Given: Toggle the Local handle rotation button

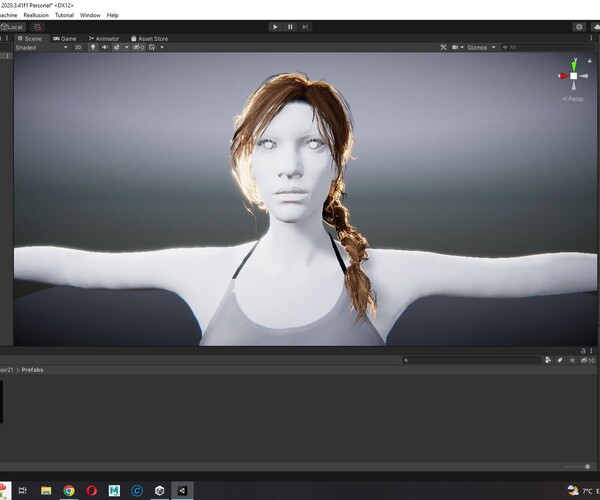Looking at the screenshot, I should click(x=13, y=27).
